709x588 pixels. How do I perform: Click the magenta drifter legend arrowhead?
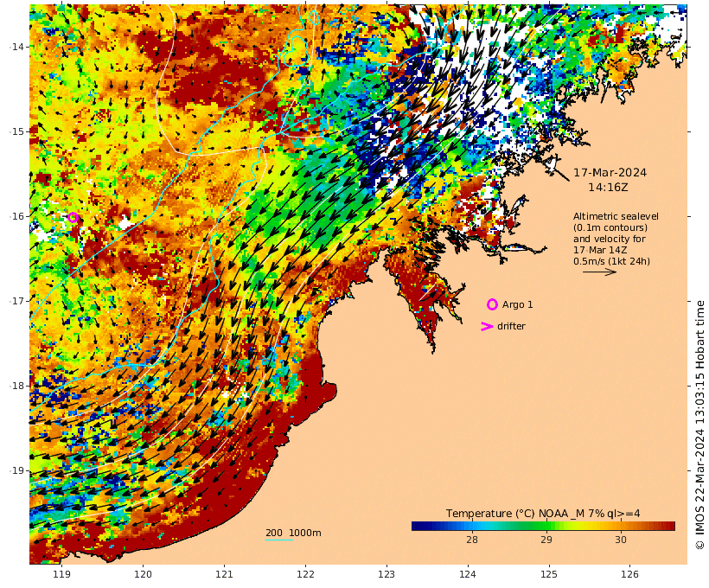487,326
